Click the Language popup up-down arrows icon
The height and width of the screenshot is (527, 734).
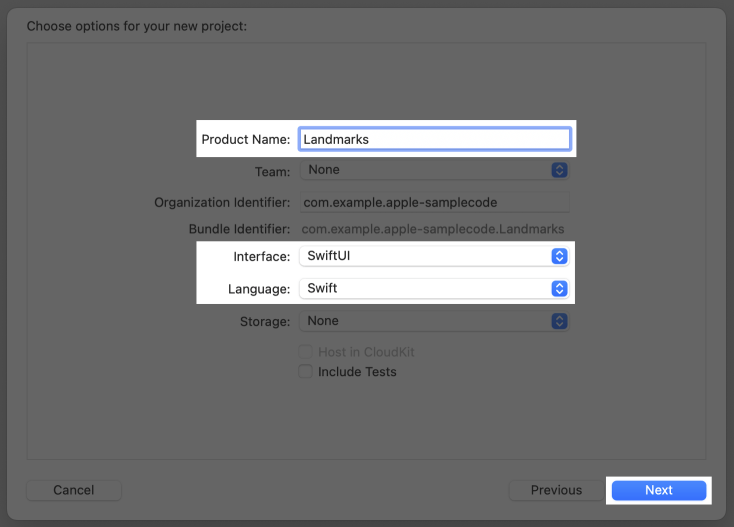pos(559,288)
